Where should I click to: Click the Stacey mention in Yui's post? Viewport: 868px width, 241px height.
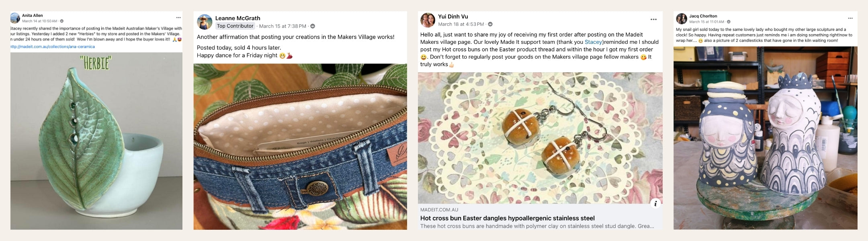click(x=593, y=42)
